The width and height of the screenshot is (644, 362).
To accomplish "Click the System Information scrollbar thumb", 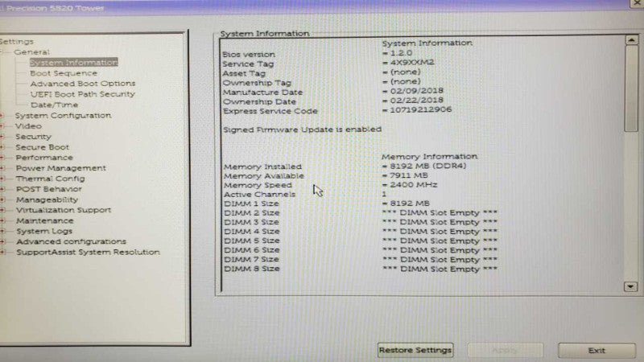I will click(631, 88).
